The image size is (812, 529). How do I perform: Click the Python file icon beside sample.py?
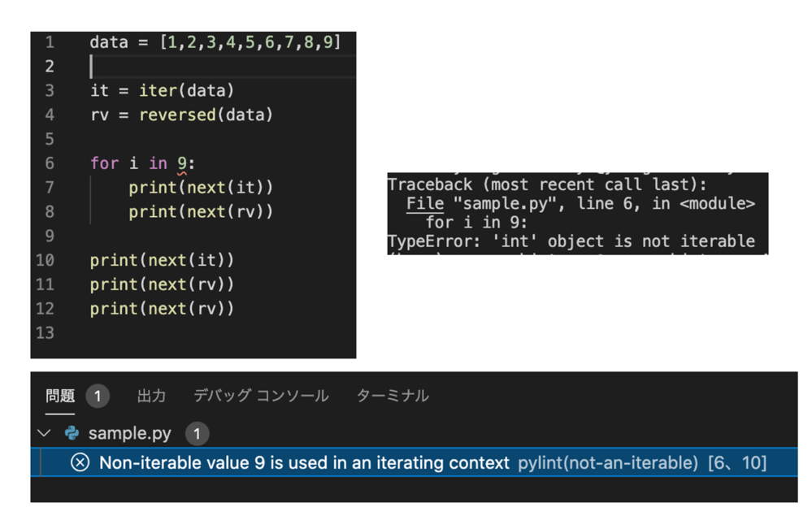72,433
